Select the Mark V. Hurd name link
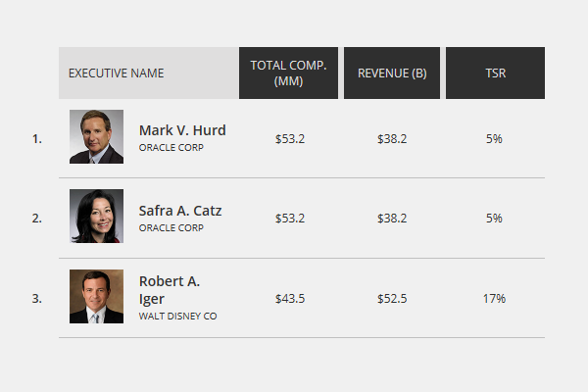 point(182,130)
